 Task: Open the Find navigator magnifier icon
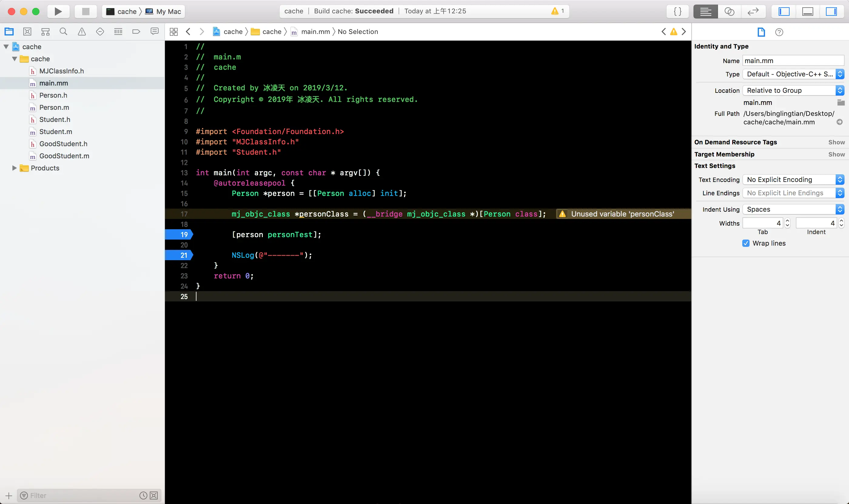(63, 32)
